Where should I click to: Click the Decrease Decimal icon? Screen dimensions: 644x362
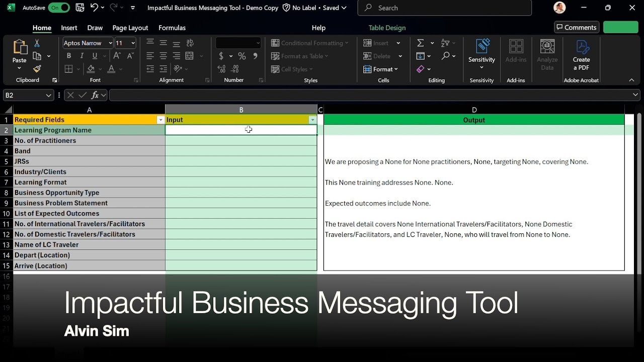(x=234, y=69)
